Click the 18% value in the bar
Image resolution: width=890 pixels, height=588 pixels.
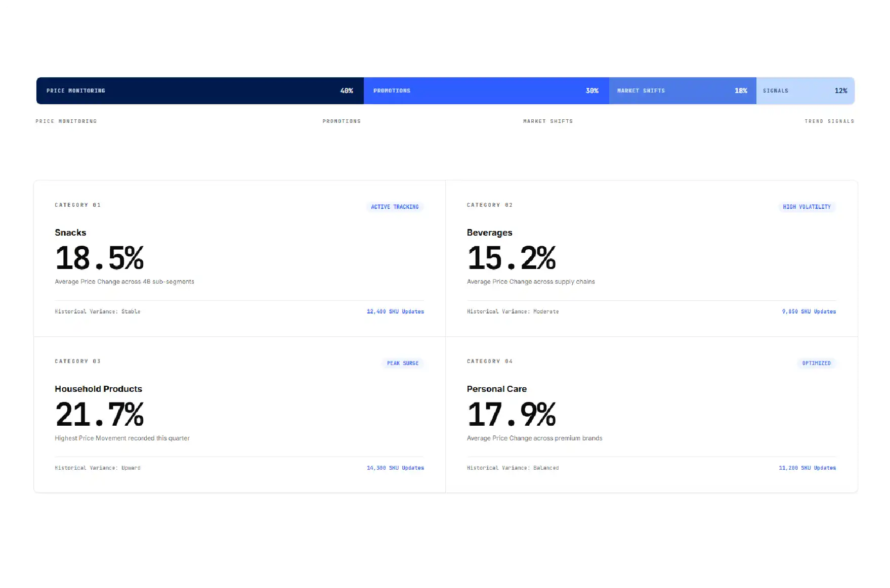point(741,91)
